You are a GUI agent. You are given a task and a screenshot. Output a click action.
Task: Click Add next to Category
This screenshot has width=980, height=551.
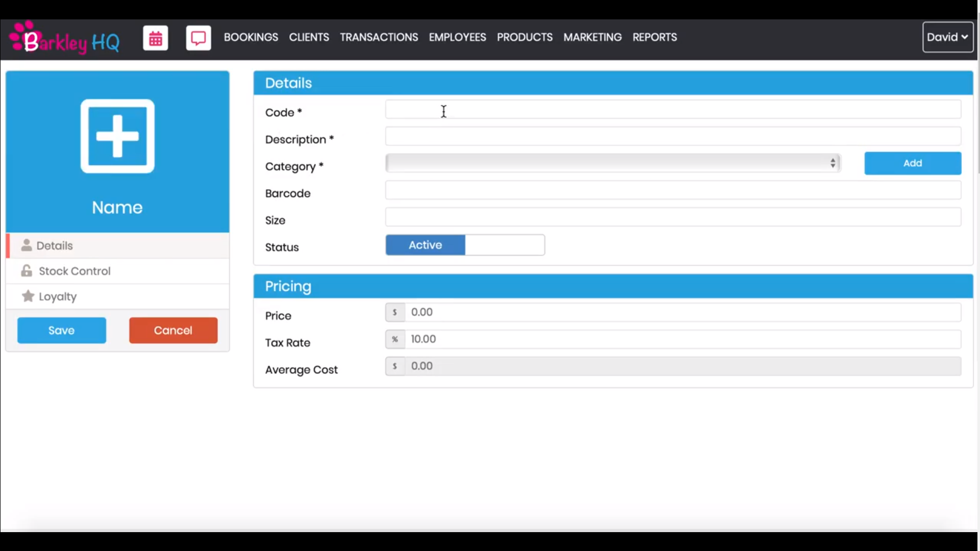[x=913, y=163]
